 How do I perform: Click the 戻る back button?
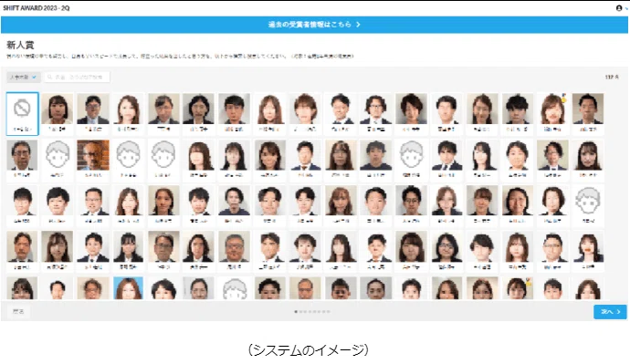pyautogui.click(x=18, y=311)
